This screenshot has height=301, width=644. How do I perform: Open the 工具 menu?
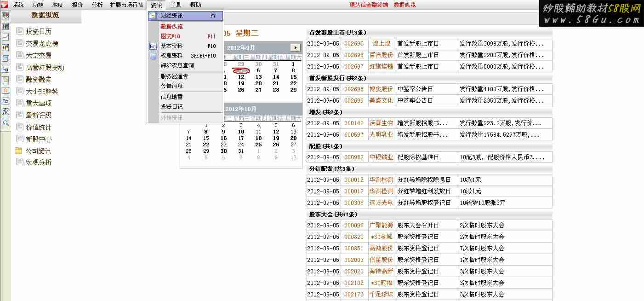176,5
